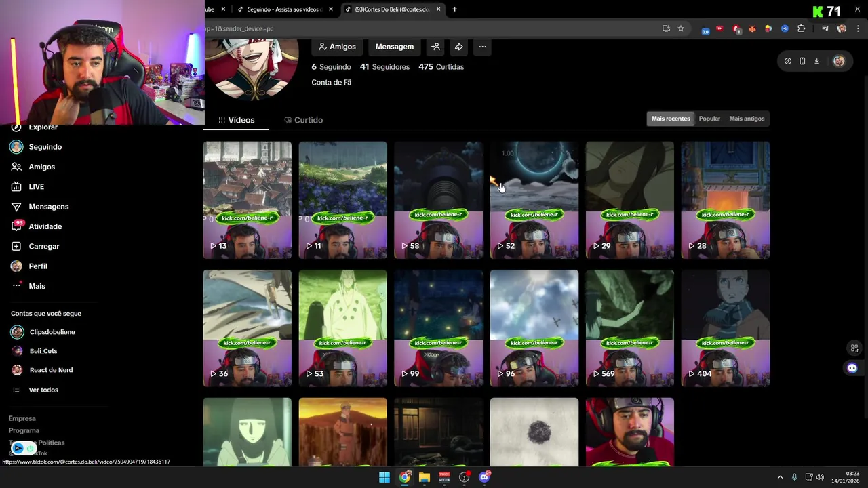Switch to the Curtido tab
This screenshot has height=488, width=868.
(x=303, y=120)
